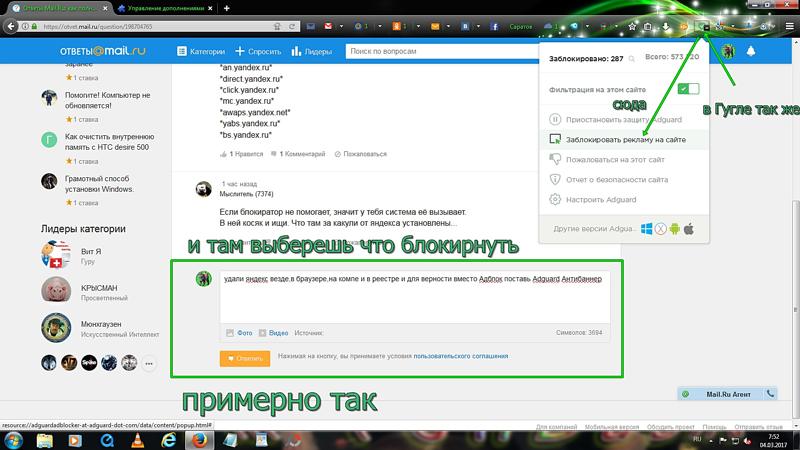Screen dimensions: 800x450
Task: Open the VK toolbar icon
Action: click(465, 27)
